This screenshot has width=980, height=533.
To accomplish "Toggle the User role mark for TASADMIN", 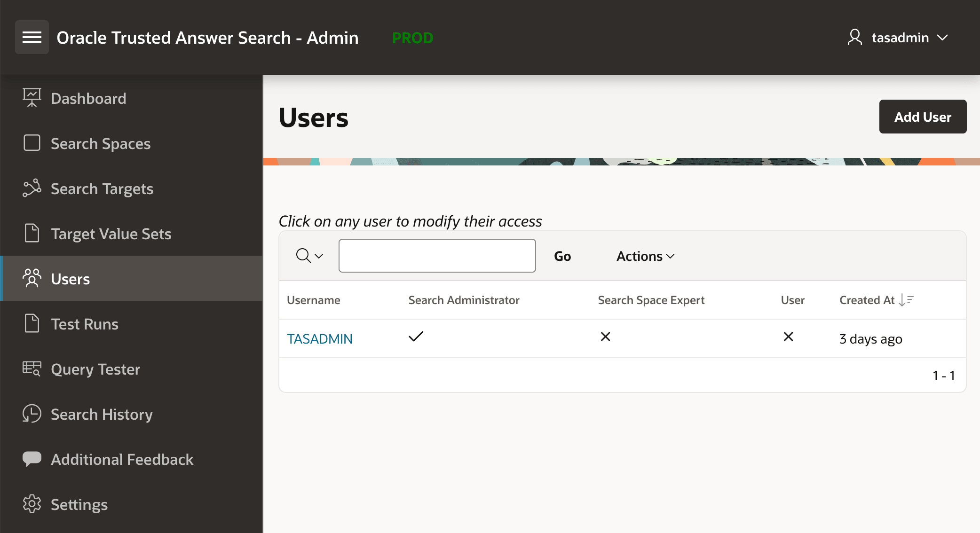I will [789, 337].
